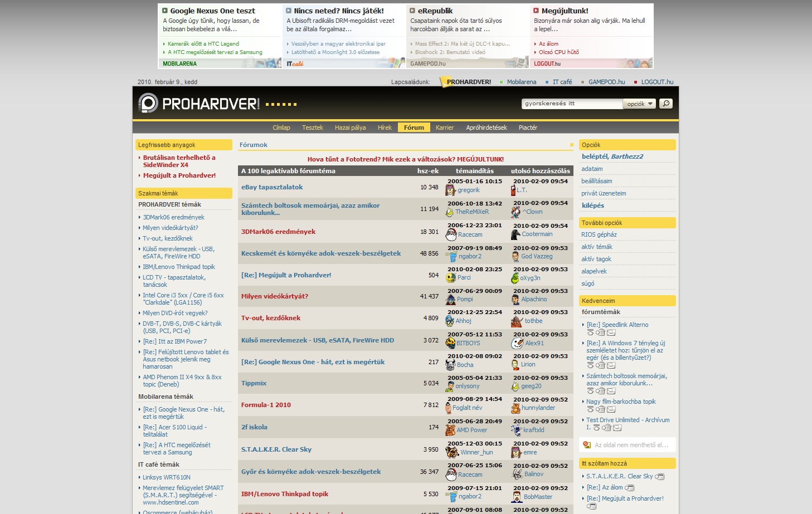Switch to the Tesztek tab
The width and height of the screenshot is (812, 514).
[313, 128]
